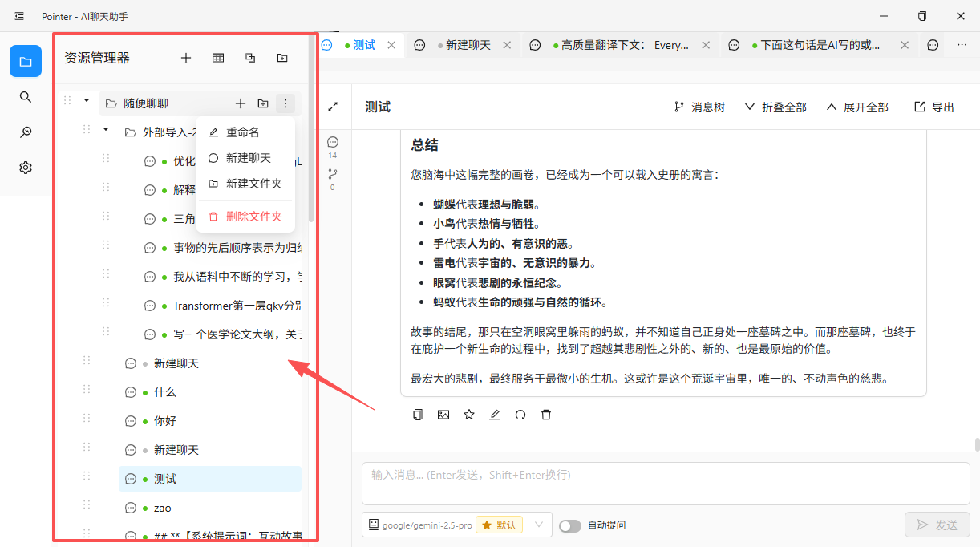Image resolution: width=980 pixels, height=547 pixels.
Task: Close the 下面这句话是AI写的 tab
Action: 905,45
